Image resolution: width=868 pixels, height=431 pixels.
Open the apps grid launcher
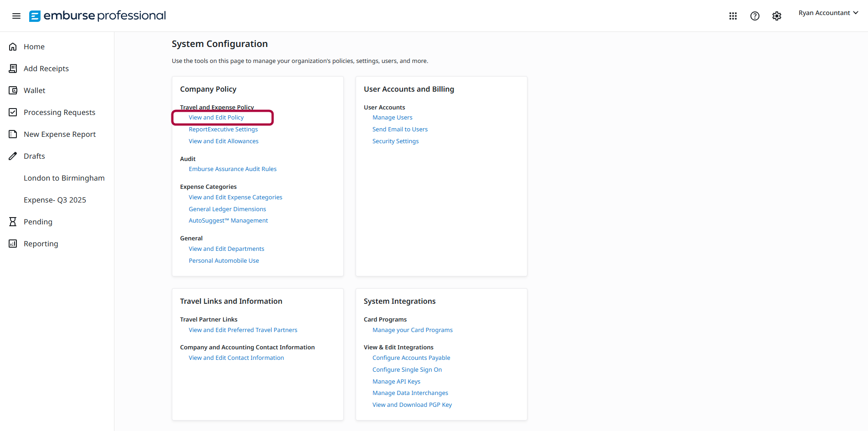point(733,16)
